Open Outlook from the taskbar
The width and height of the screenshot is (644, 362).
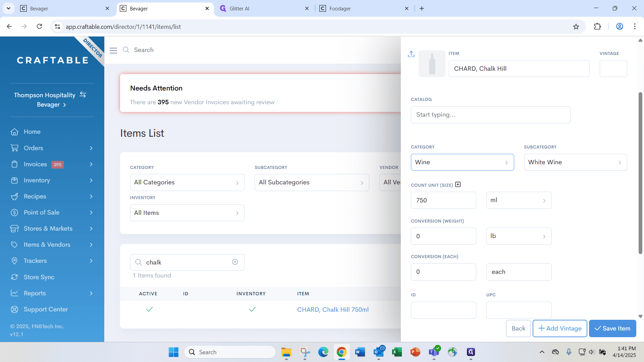coord(379,352)
